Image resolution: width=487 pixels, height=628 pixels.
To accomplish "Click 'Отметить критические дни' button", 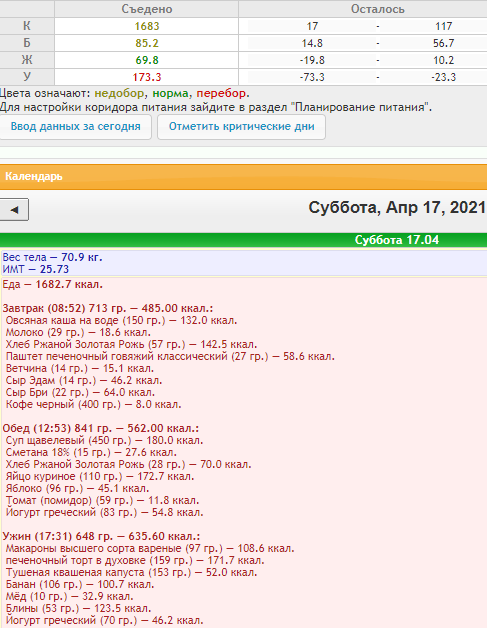I will (241, 127).
